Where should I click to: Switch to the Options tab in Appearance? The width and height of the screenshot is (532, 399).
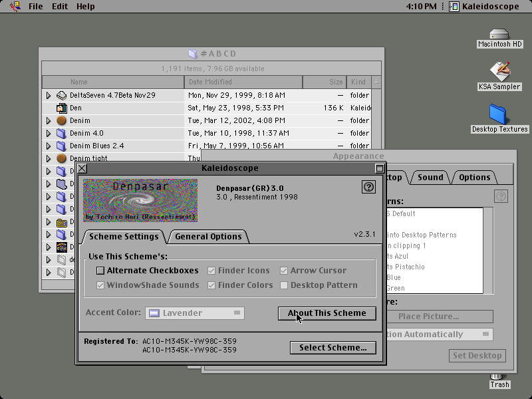pos(474,177)
